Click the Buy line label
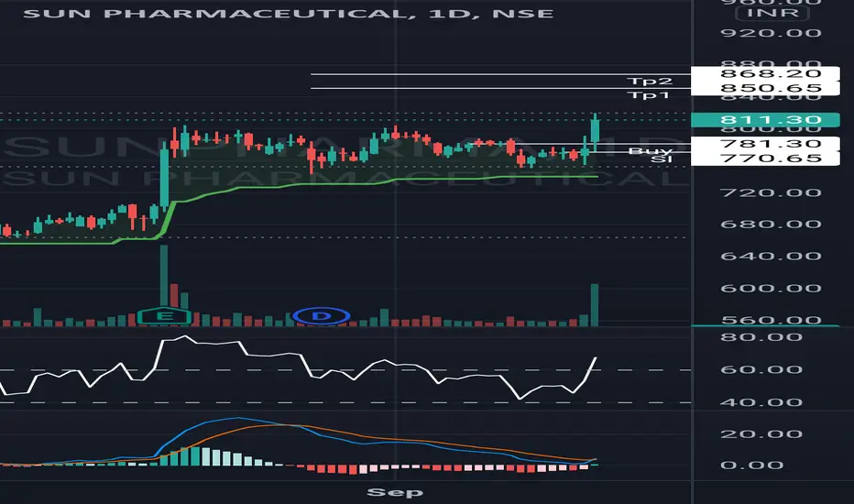This screenshot has width=854, height=504. [x=651, y=150]
